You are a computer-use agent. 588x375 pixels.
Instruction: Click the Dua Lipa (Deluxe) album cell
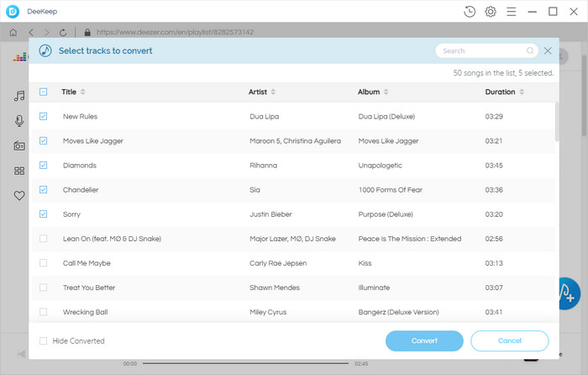click(386, 116)
